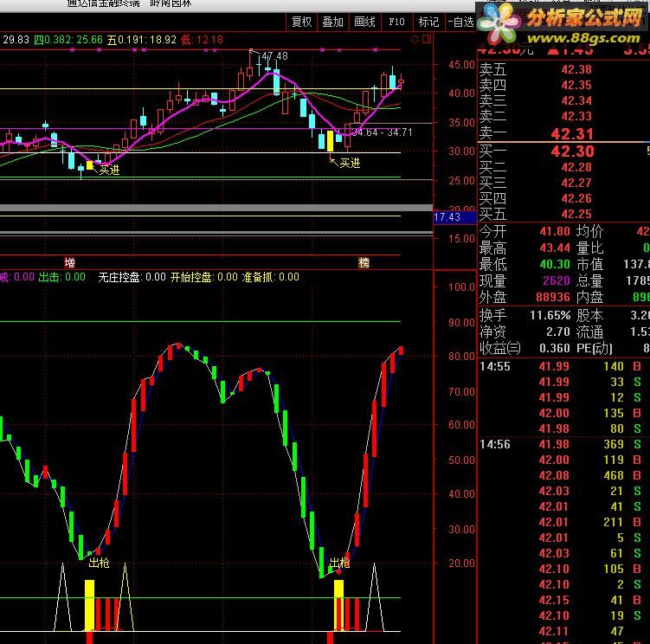Image resolution: width=650 pixels, height=644 pixels.
Task: Click the 收益(三) 0.360 earnings value
Action: (555, 348)
